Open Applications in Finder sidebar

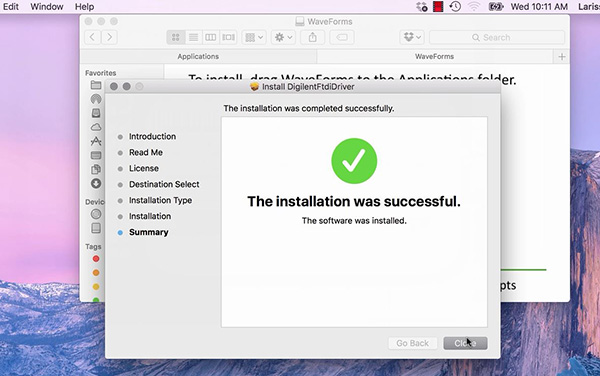(96, 141)
